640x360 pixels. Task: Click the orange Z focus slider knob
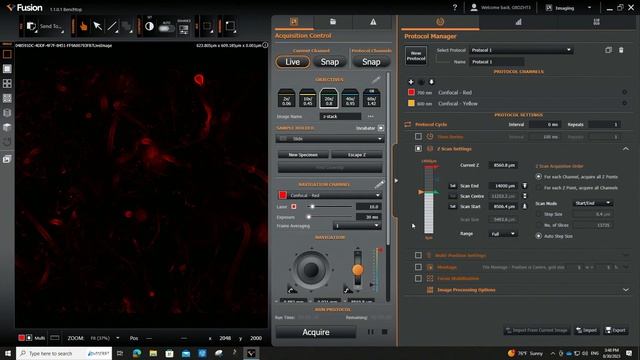358,269
